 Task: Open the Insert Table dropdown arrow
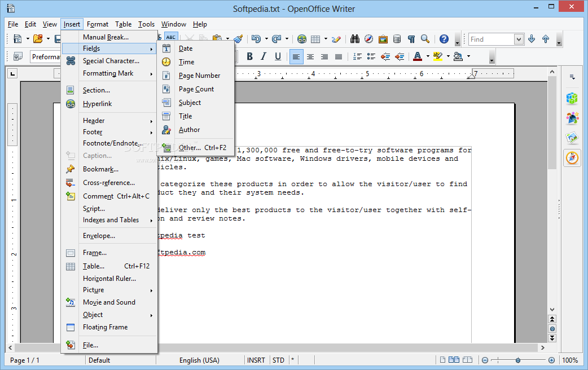[326, 39]
